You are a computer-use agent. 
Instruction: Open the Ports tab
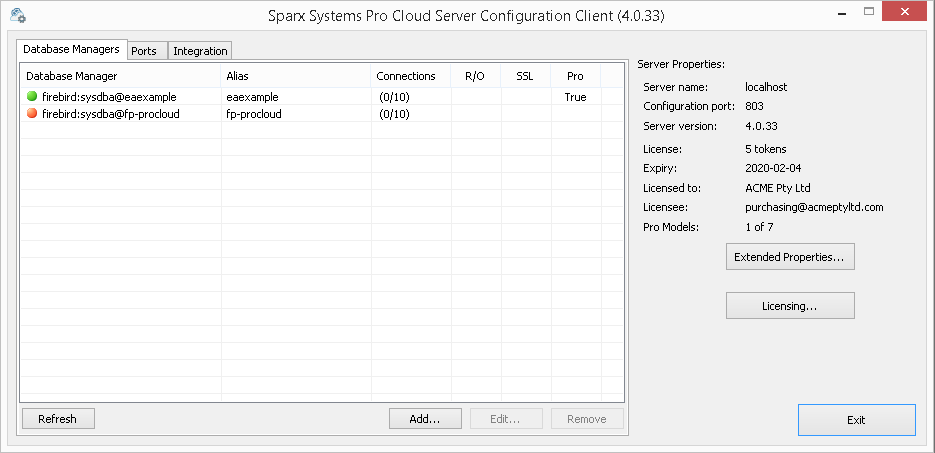point(148,51)
